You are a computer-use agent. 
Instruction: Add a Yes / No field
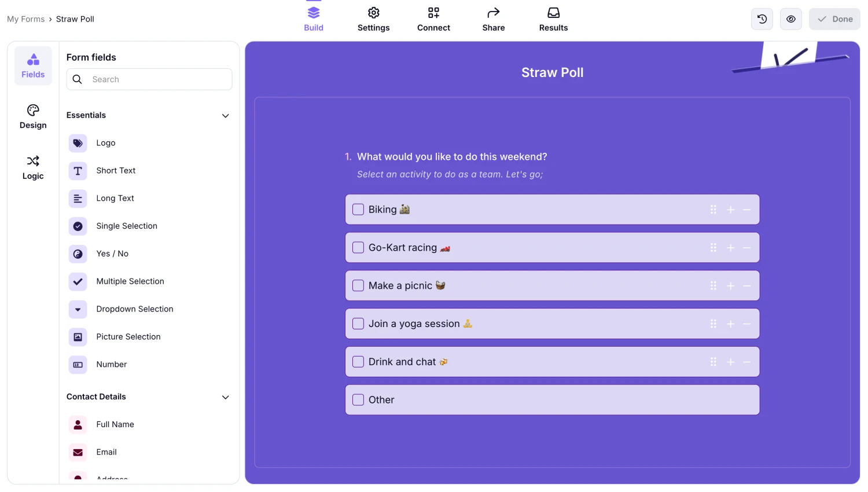tap(112, 254)
